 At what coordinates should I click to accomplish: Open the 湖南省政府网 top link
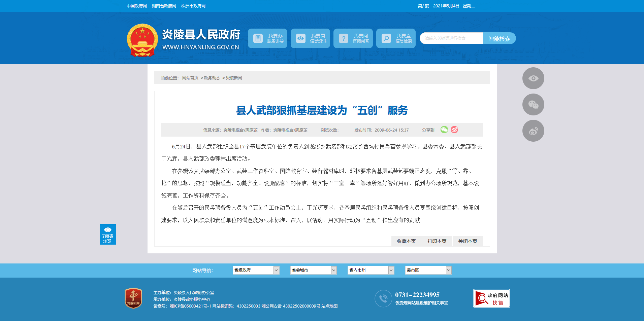coord(164,6)
